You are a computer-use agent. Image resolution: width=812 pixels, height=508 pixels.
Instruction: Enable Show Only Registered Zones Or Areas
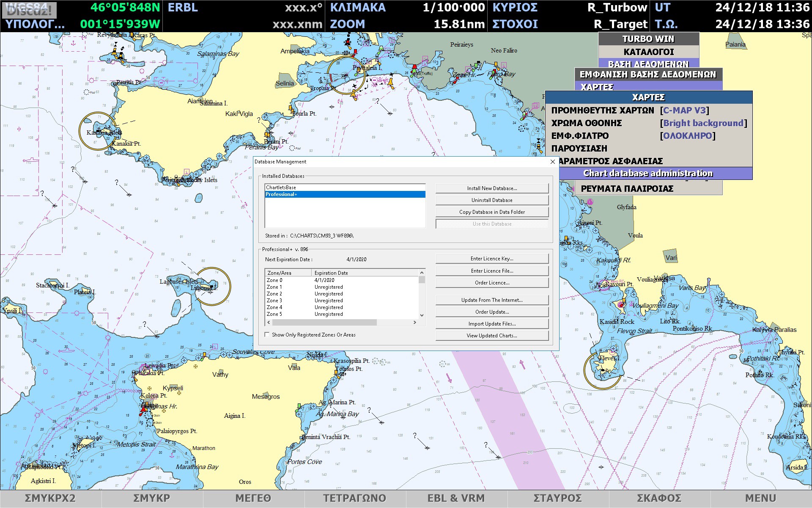(267, 335)
